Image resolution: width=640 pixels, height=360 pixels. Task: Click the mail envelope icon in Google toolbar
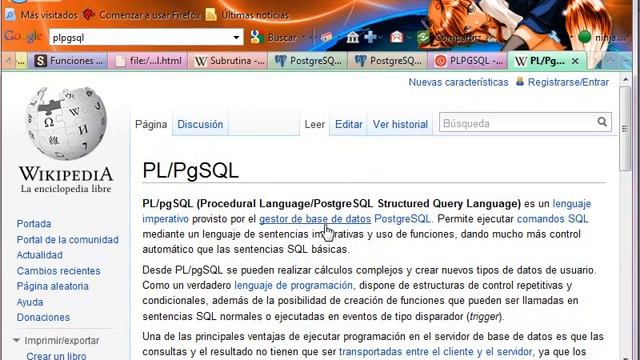tap(397, 37)
